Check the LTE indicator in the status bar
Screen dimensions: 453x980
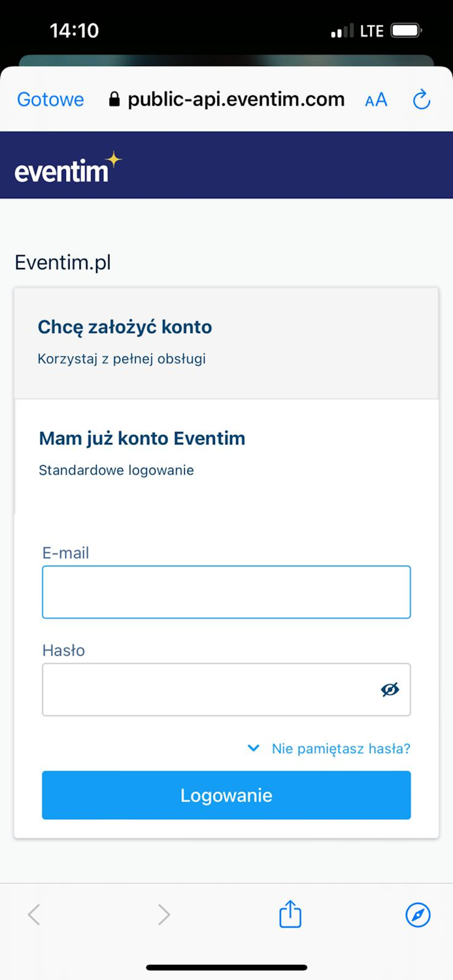tap(370, 30)
